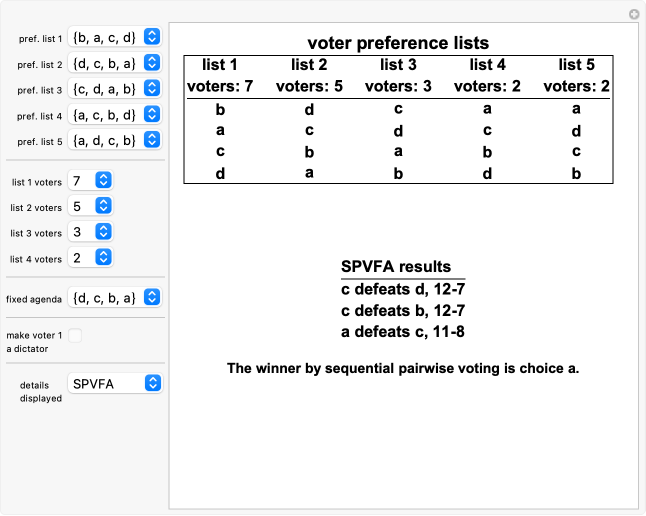646x516 pixels.
Task: Select the list 3 voters popup
Action: pyautogui.click(x=90, y=232)
